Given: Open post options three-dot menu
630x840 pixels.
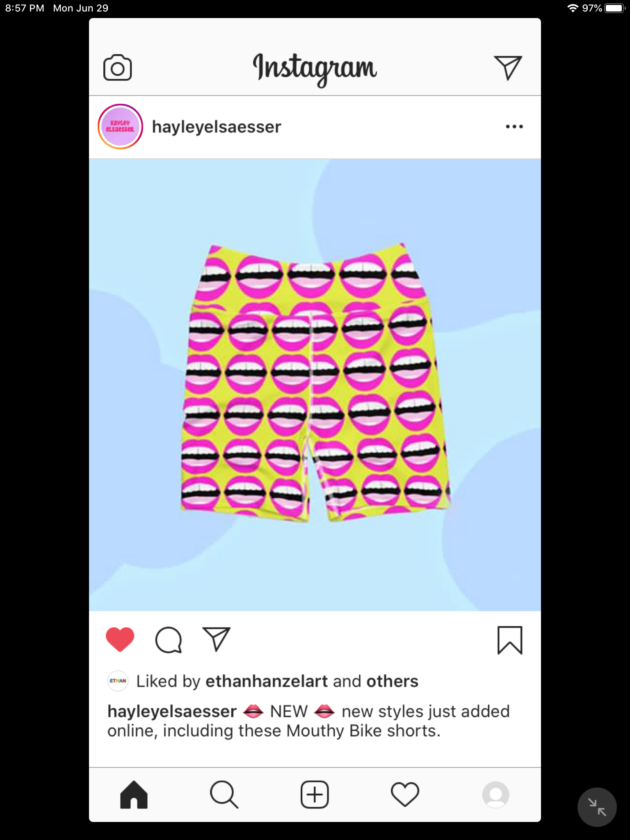Looking at the screenshot, I should 514,126.
